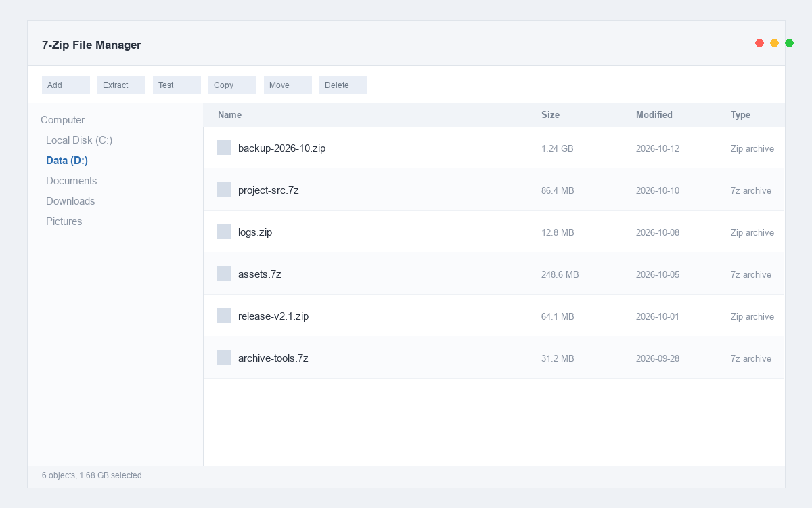The width and height of the screenshot is (812, 508).
Task: Click the Copy toolbar button
Action: (x=232, y=85)
